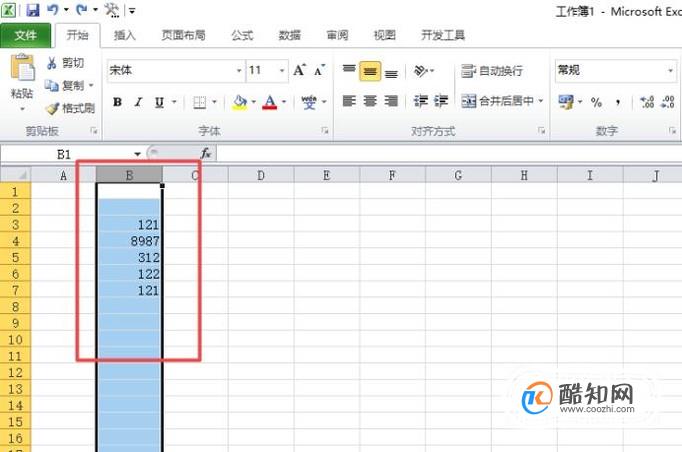Open the 页面布局 ribbon tab
This screenshot has width=682, height=452.
(x=183, y=35)
